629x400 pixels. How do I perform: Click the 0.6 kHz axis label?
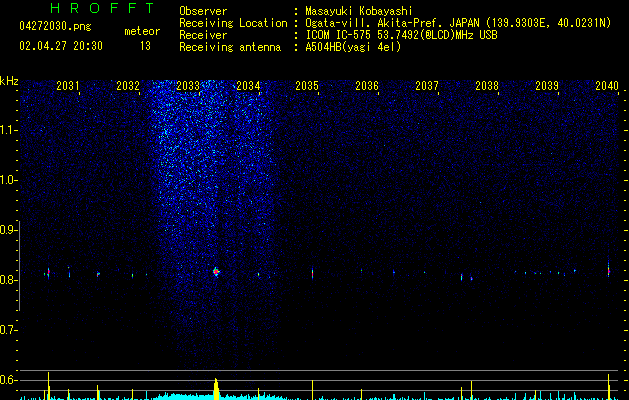coord(7,380)
